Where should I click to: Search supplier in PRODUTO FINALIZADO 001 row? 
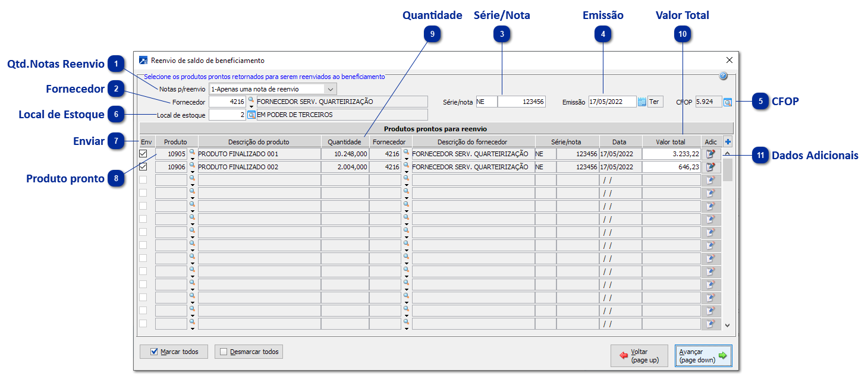point(406,152)
